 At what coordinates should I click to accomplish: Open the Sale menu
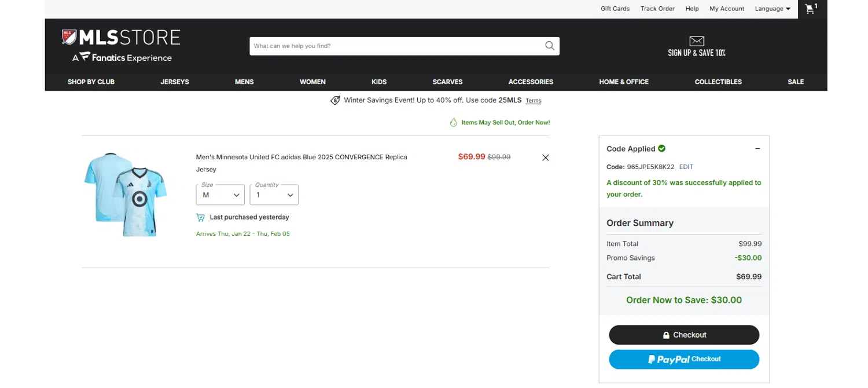click(x=796, y=82)
